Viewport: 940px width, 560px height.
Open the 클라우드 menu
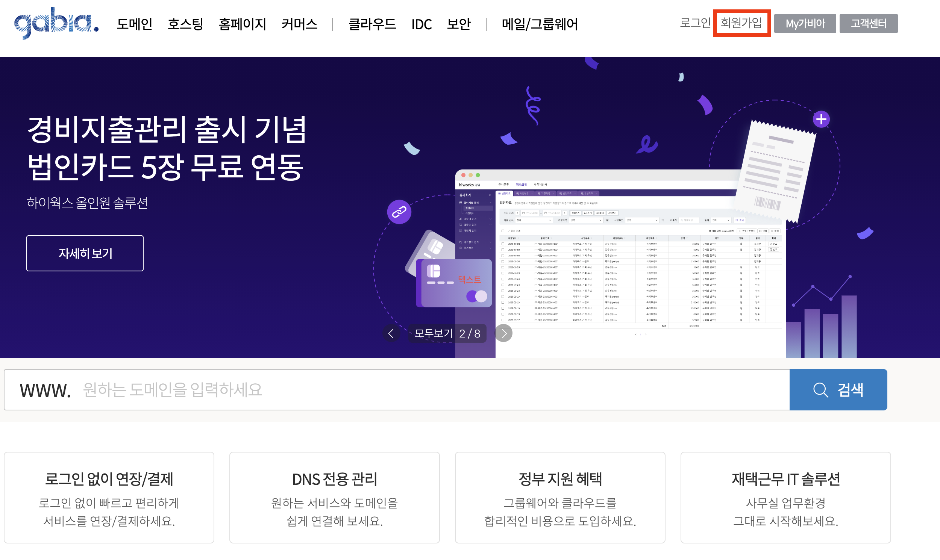pyautogui.click(x=371, y=24)
